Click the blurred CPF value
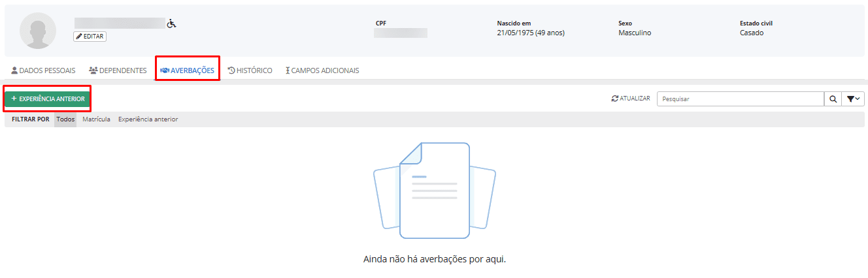This screenshot has width=868, height=278. tap(400, 33)
